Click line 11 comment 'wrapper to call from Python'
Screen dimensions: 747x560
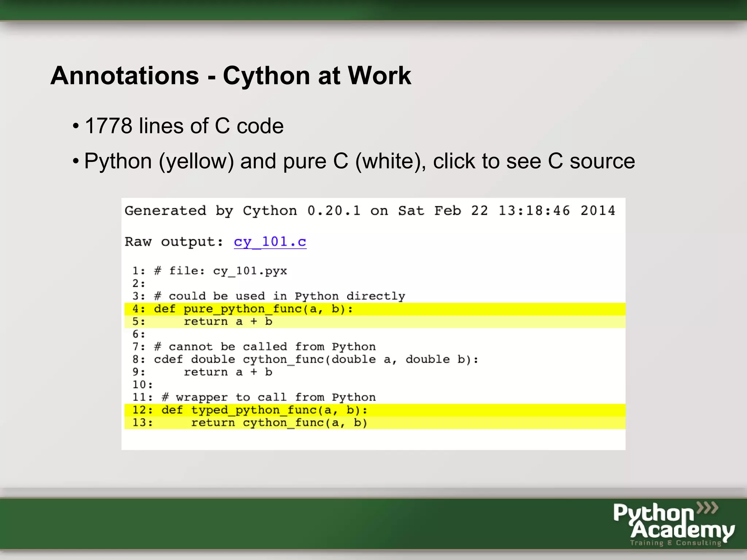pos(254,397)
